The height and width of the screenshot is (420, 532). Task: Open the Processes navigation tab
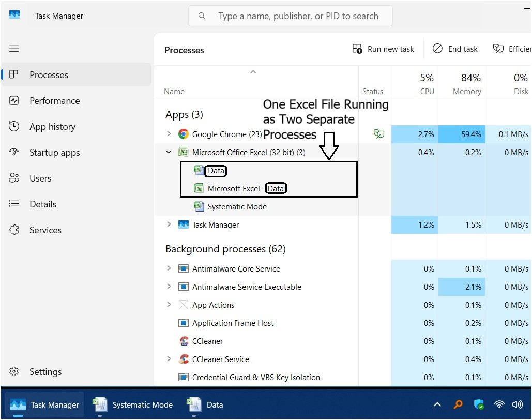pos(76,74)
